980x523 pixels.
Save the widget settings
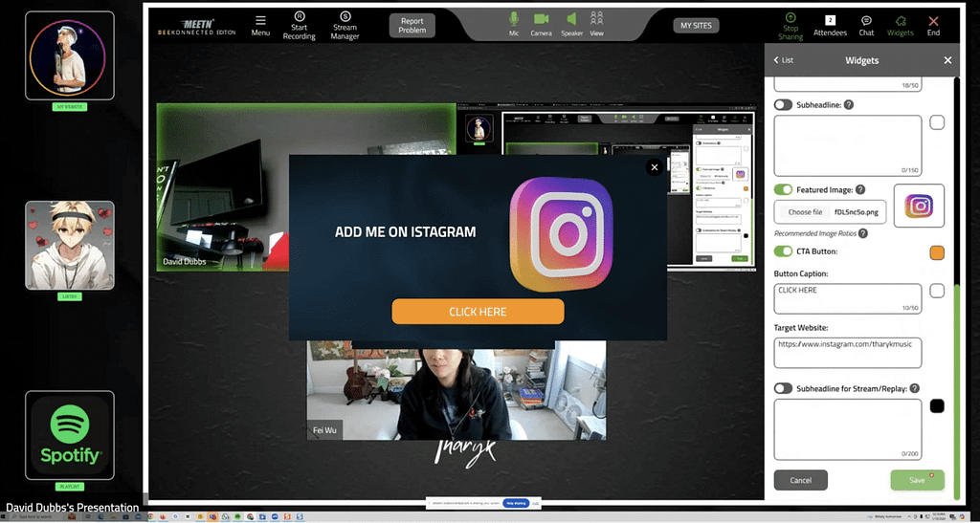point(917,480)
